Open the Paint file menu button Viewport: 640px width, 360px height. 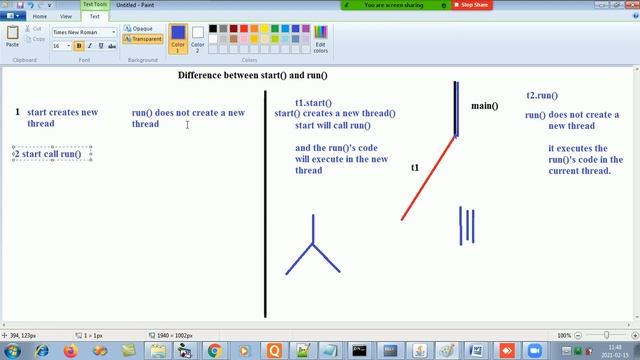tap(13, 16)
